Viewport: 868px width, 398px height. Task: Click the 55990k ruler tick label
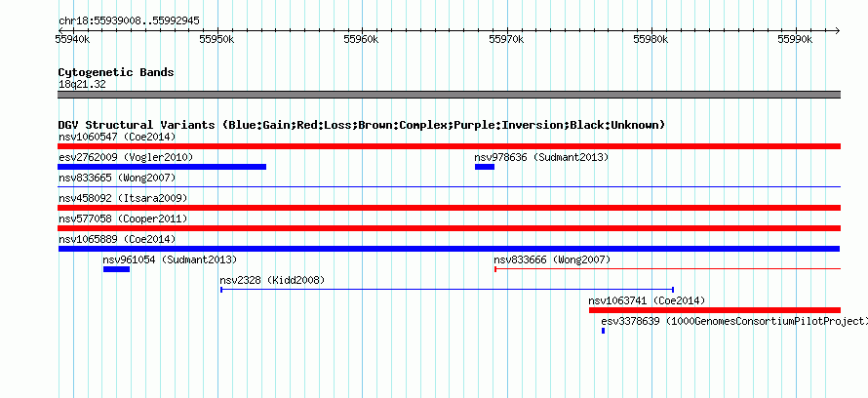tap(796, 39)
